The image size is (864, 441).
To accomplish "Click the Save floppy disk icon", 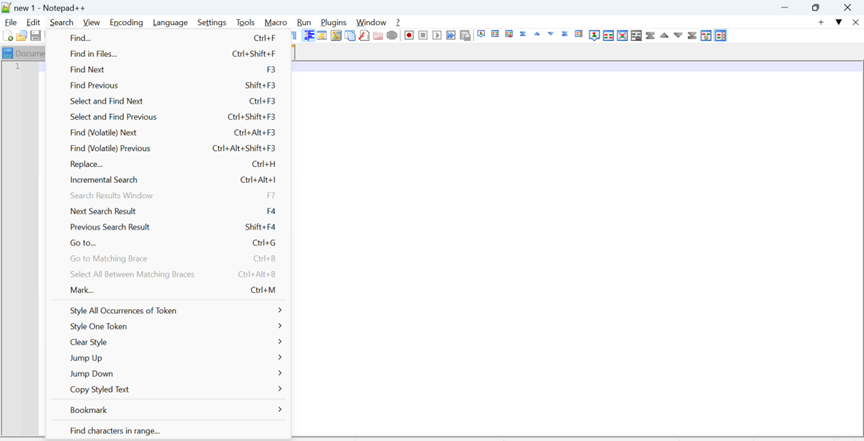I will tap(35, 36).
